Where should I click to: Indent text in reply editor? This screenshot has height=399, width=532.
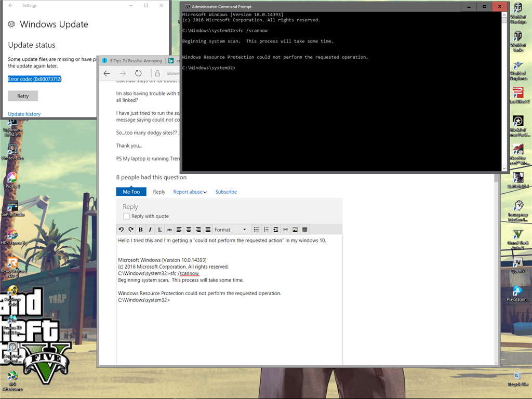click(276, 230)
